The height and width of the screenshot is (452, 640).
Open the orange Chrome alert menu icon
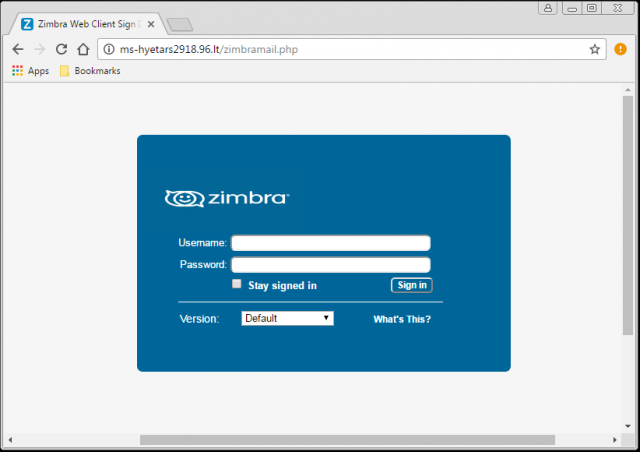[620, 49]
